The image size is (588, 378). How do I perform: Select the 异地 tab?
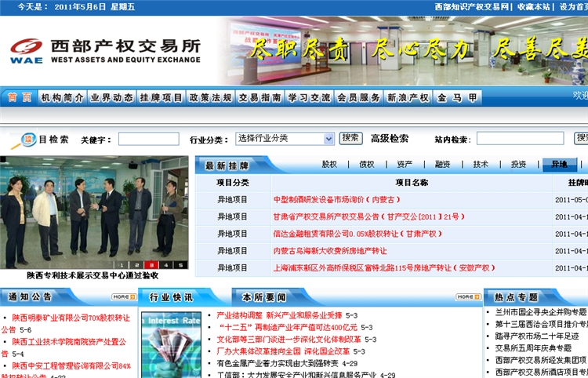(560, 165)
